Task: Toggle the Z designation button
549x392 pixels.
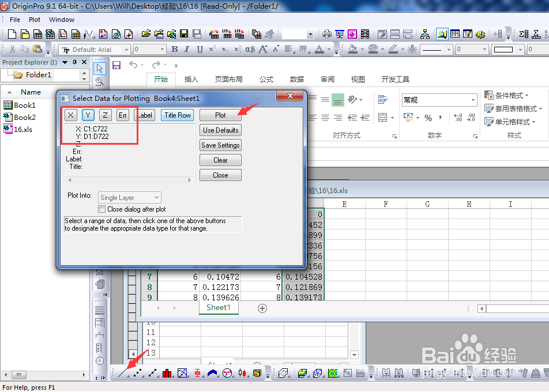Action: point(106,115)
